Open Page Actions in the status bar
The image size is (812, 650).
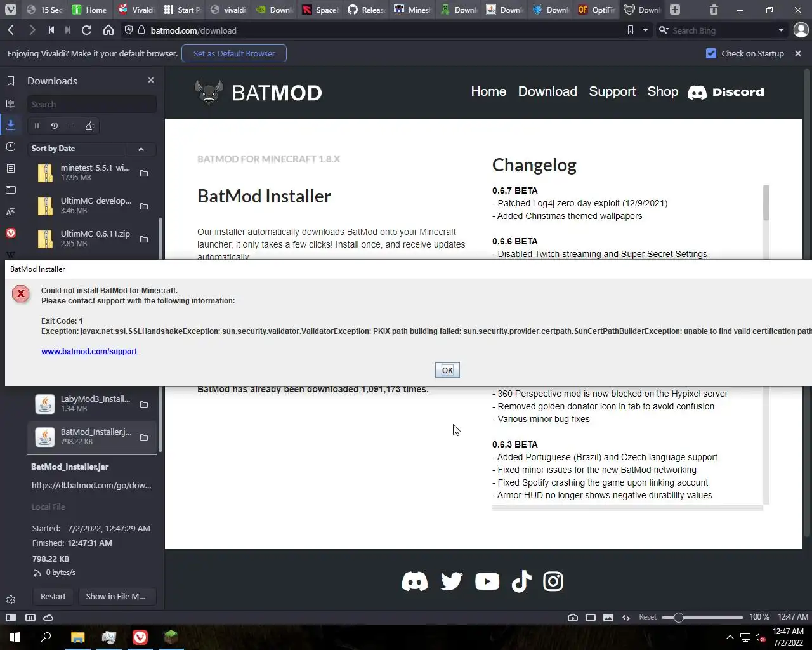click(x=626, y=618)
